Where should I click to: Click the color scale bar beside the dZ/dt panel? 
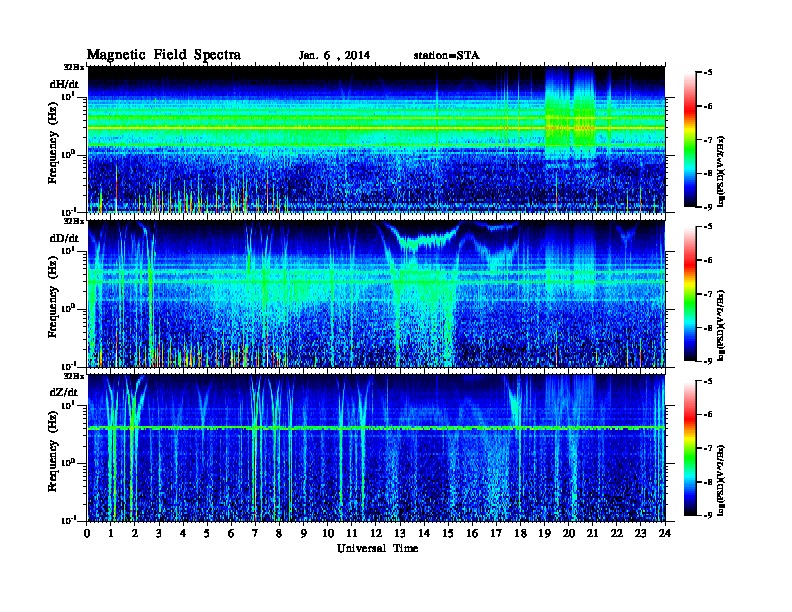689,448
